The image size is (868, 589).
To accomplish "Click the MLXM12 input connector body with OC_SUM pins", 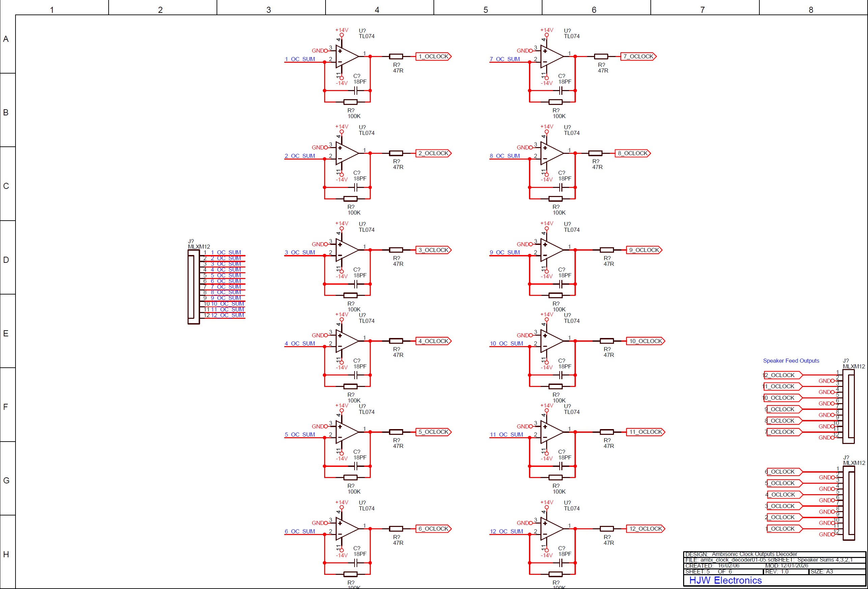I will (x=193, y=287).
